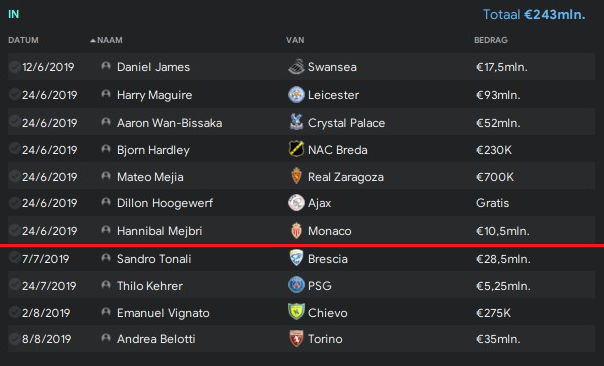Click the VAN column header
This screenshot has height=366, width=604.
(295, 40)
